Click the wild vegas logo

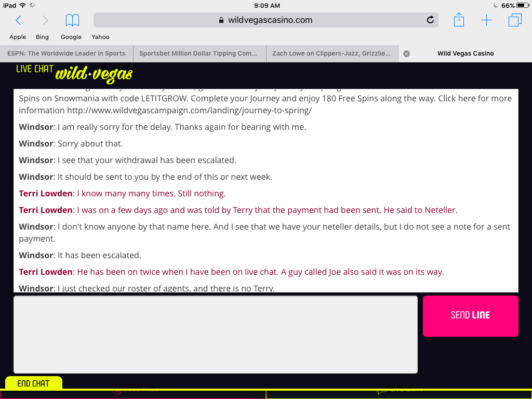[x=94, y=75]
